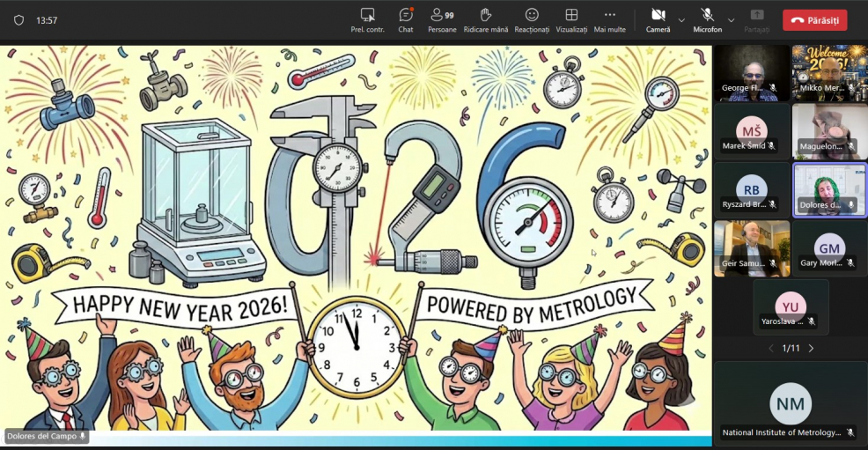The image size is (868, 450).
Task: Expand the microphone options dropdown arrow
Action: [x=731, y=20]
